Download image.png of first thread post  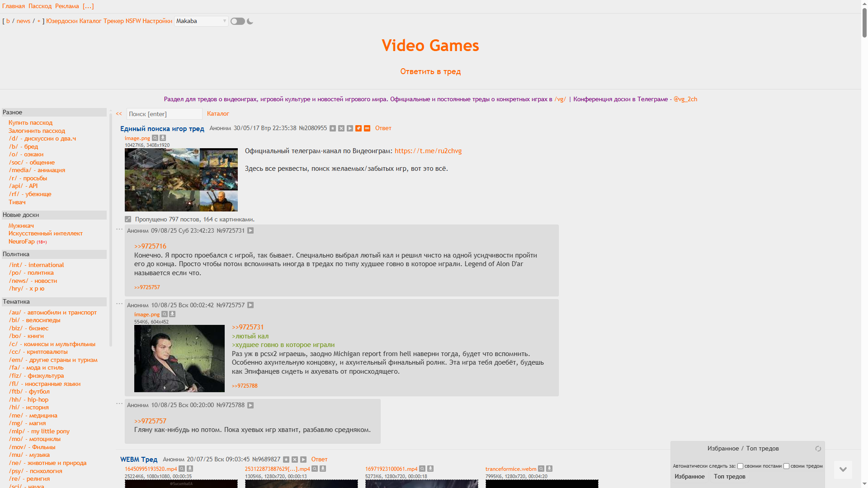163,138
